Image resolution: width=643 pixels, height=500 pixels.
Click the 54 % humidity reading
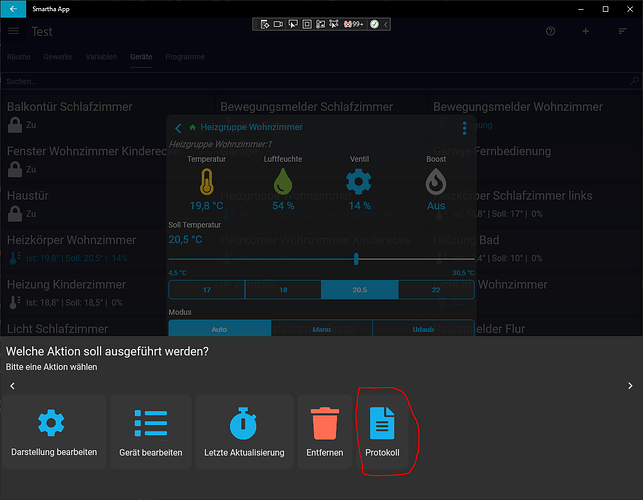(x=283, y=205)
